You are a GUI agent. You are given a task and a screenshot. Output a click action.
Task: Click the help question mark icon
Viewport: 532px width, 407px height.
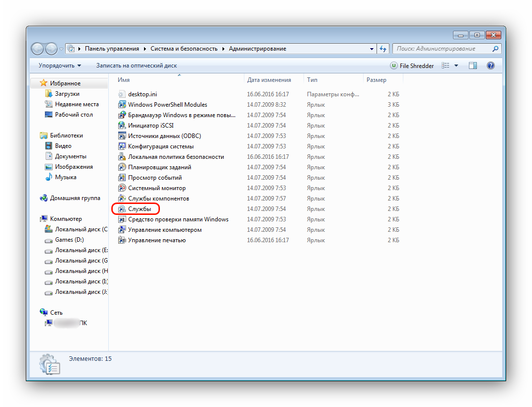[x=490, y=66]
